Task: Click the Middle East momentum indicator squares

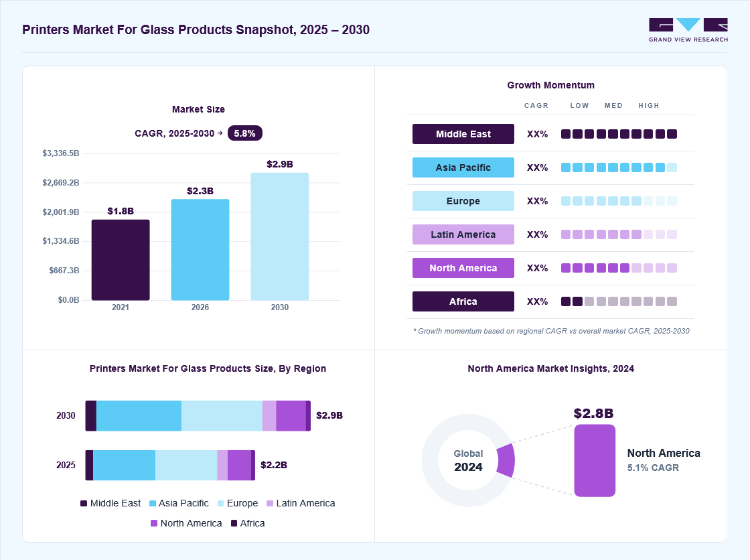Action: (619, 134)
